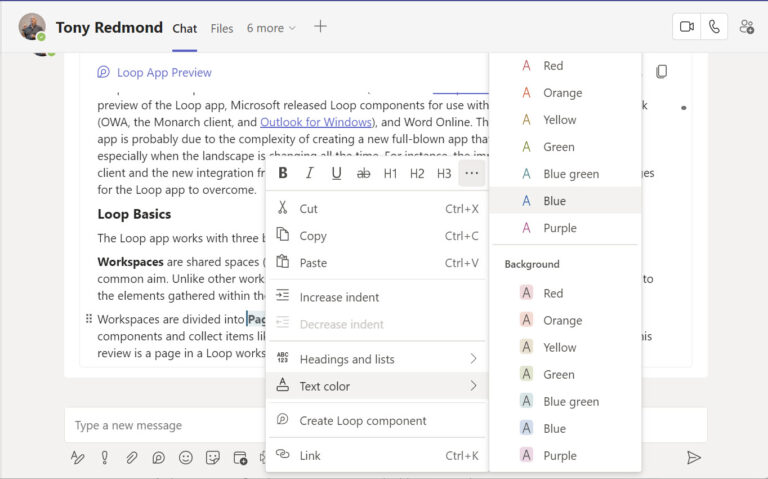This screenshot has height=479, width=768.
Task: Add people to the chat
Action: pos(746,27)
